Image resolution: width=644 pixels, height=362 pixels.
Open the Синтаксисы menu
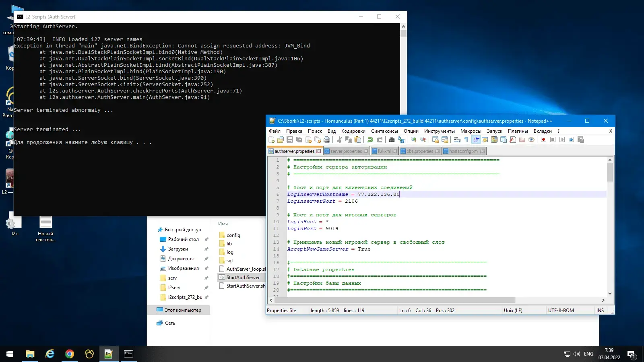click(x=385, y=131)
